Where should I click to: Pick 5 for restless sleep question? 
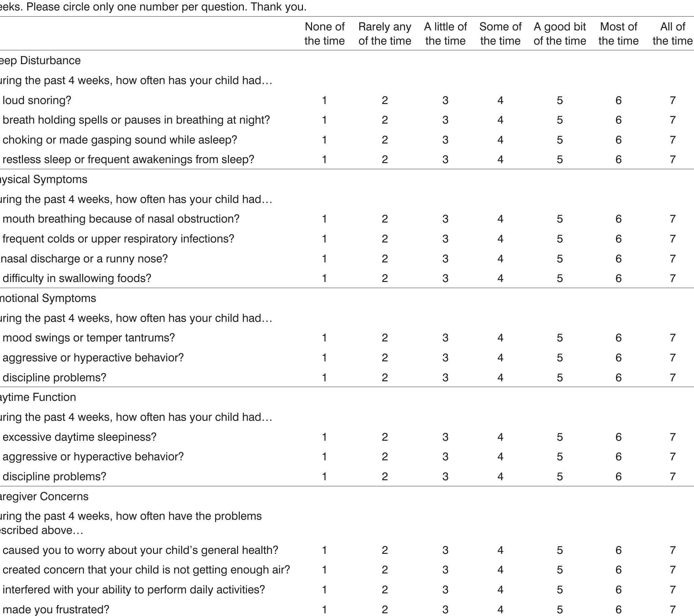click(560, 160)
